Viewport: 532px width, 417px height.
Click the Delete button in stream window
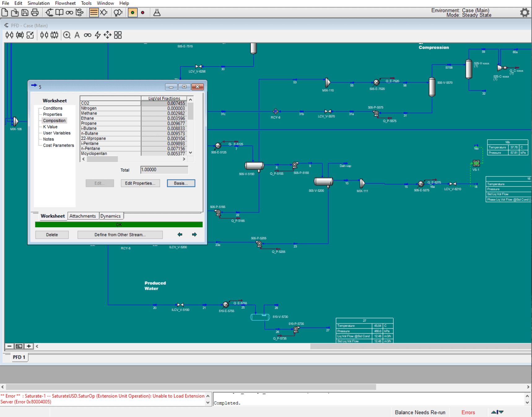(x=52, y=235)
